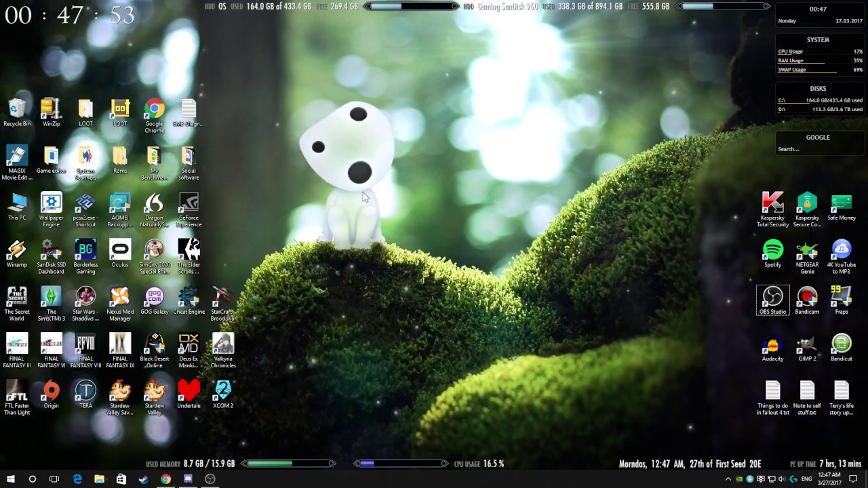Show hidden system tray icons

tap(728, 479)
